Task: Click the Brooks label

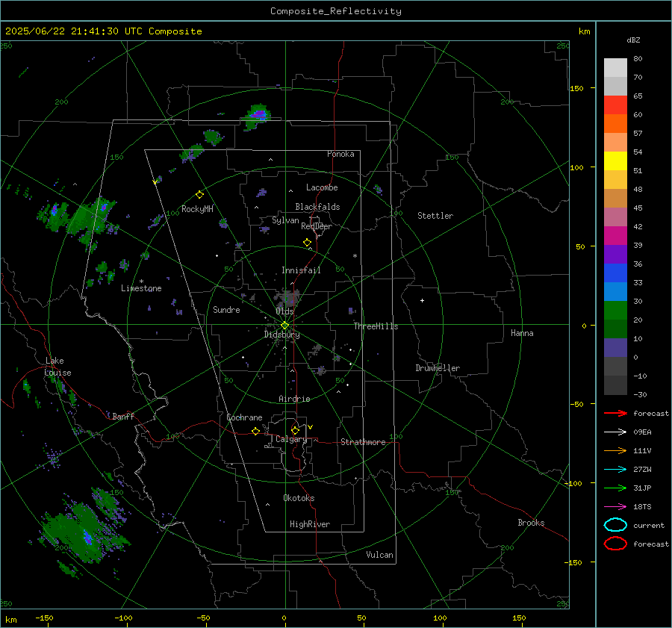Action: [531, 523]
